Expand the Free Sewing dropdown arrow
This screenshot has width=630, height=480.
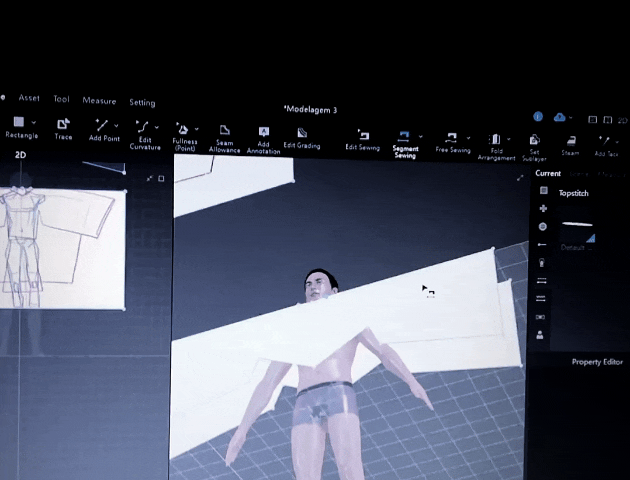point(468,138)
